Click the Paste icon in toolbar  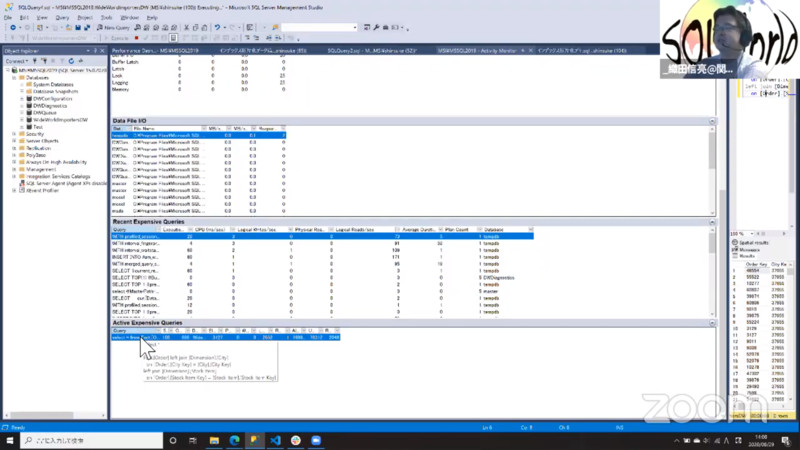point(205,28)
